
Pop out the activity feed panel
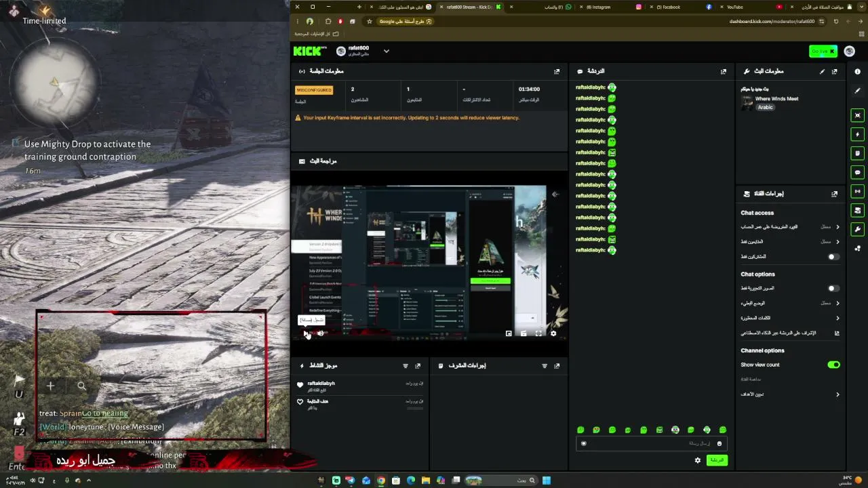point(418,366)
